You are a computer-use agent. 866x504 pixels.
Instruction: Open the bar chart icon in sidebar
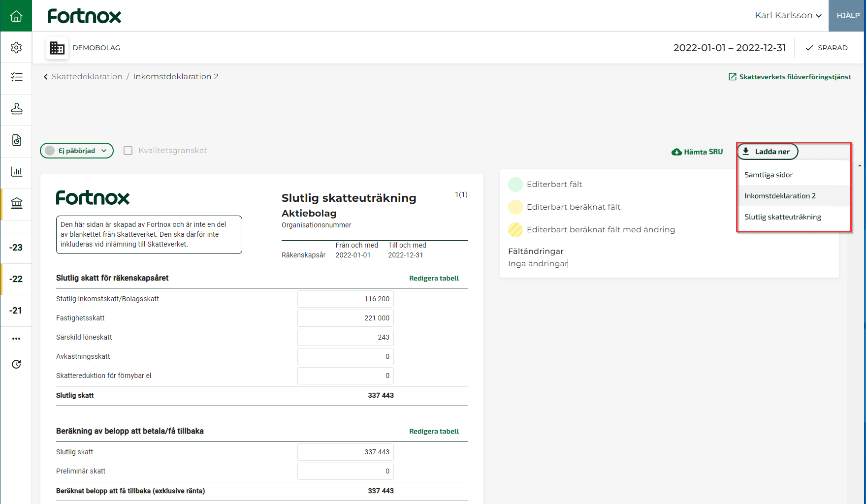click(x=16, y=172)
